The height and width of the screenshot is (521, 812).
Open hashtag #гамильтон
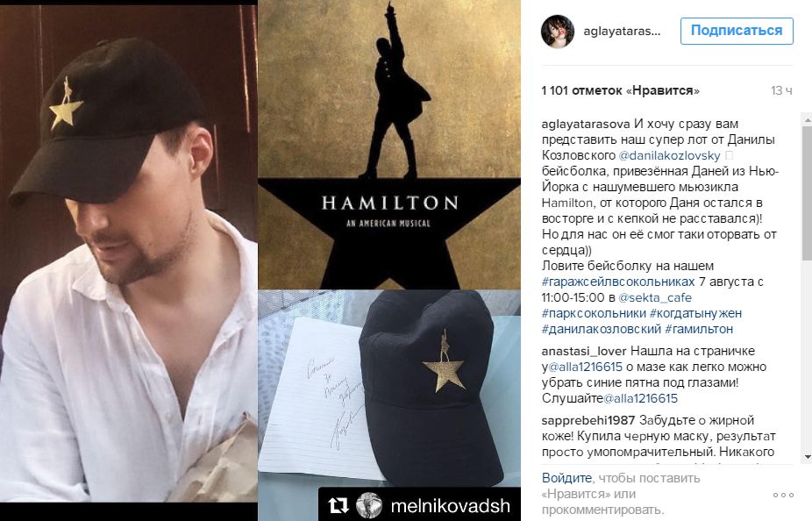[699, 329]
